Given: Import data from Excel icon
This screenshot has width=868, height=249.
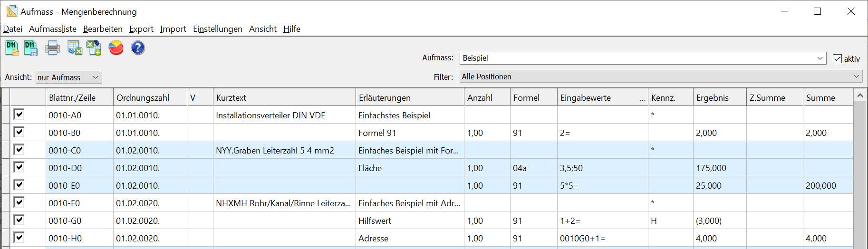Looking at the screenshot, I should (94, 48).
